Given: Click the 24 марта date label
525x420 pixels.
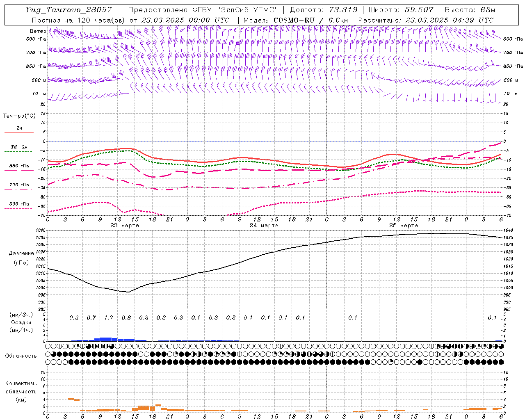Looking at the screenshot, I should click(264, 226).
